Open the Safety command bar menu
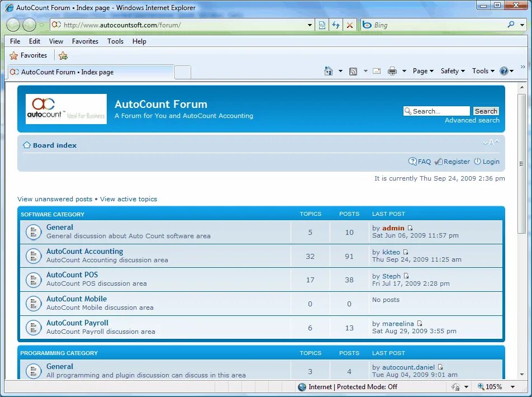532x397 pixels. tap(453, 71)
